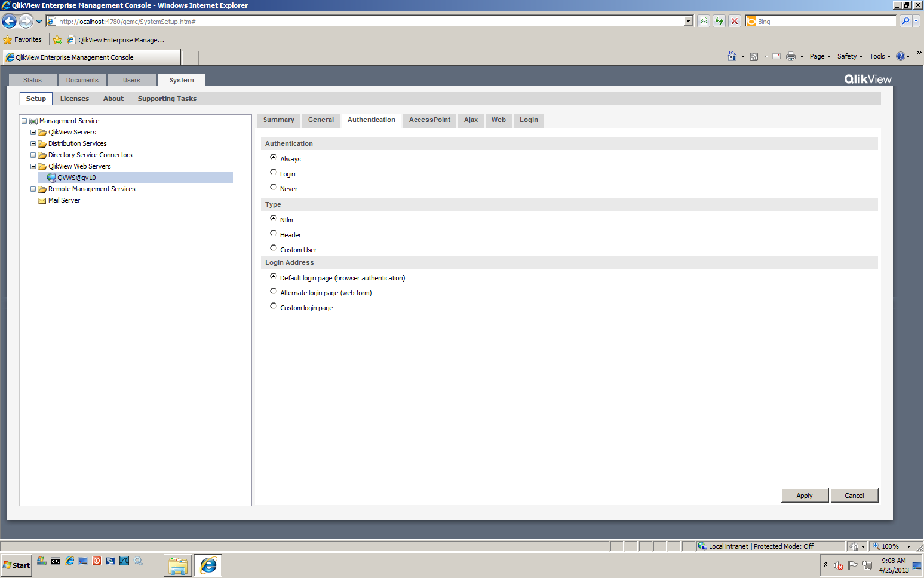
Task: Click the browser Back arrow button
Action: (9, 22)
